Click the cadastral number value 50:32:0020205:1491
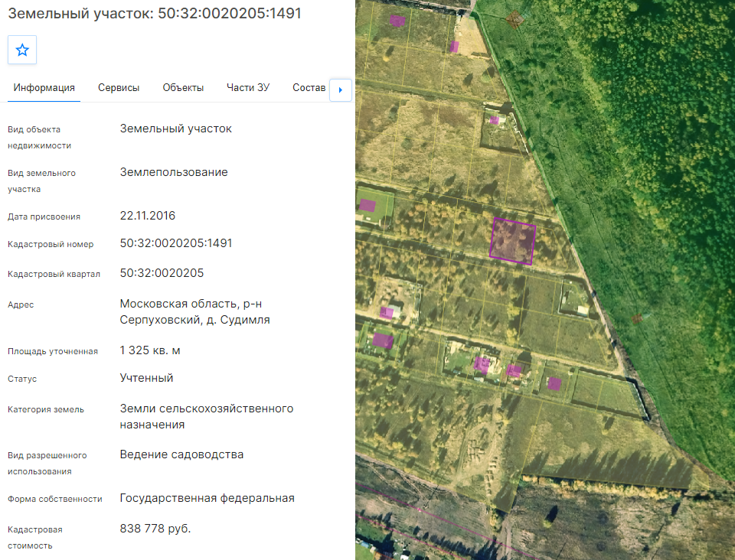735x560 pixels. 176,243
